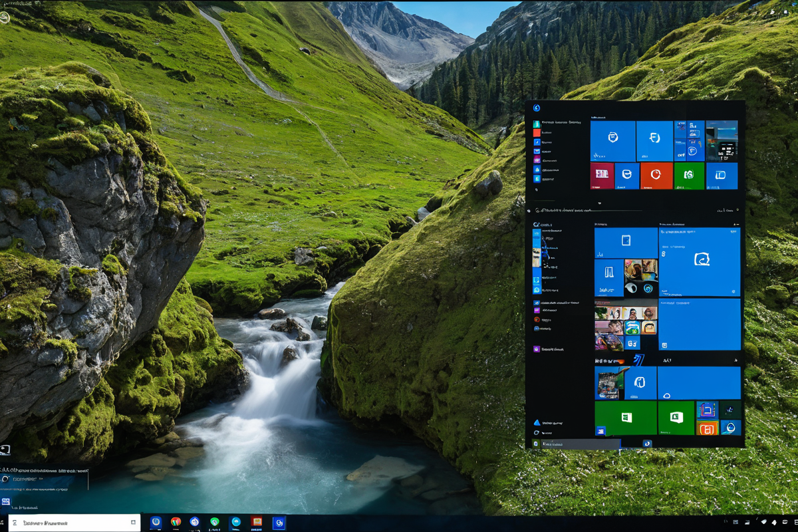This screenshot has height=532, width=798.
Task: Open the smaller green spreadsheet tile
Action: click(676, 418)
